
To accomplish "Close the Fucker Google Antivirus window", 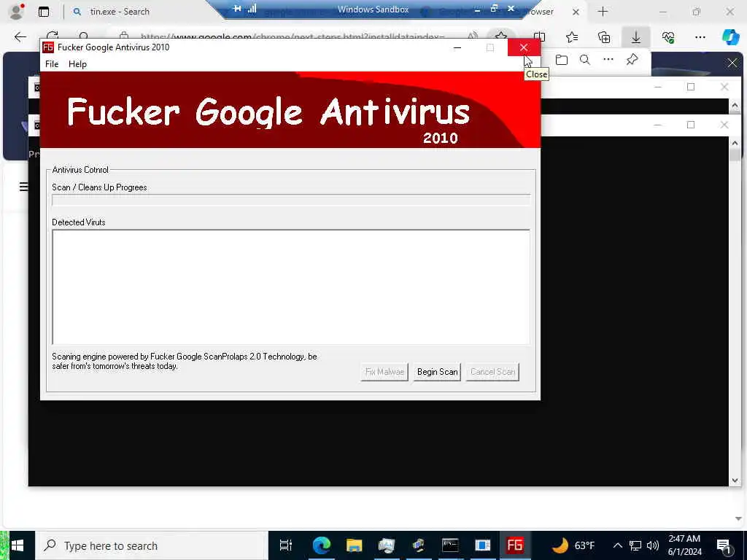I will click(x=524, y=47).
